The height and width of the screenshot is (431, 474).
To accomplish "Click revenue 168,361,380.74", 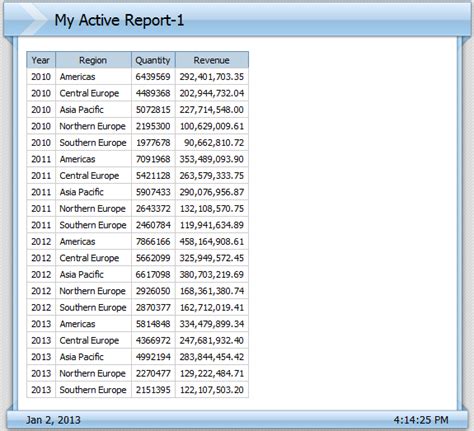I will coord(212,291).
